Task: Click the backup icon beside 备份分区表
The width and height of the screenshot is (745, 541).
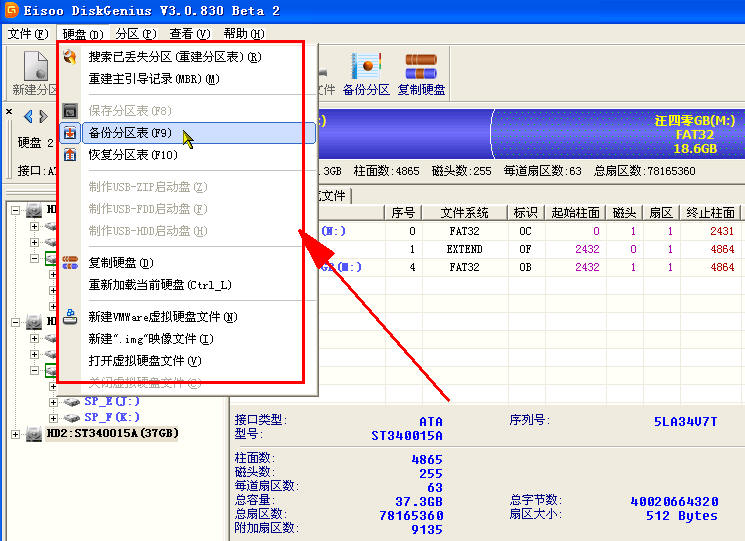Action: click(70, 133)
